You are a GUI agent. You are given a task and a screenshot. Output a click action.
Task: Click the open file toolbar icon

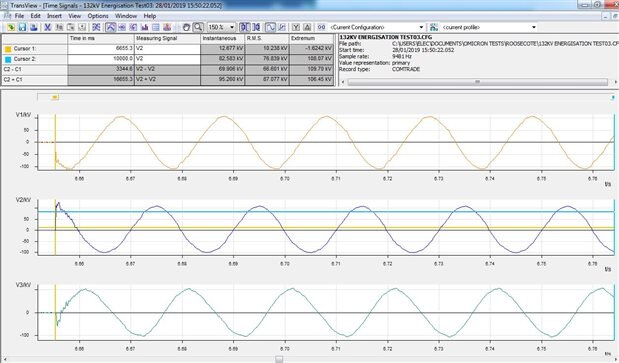point(11,27)
